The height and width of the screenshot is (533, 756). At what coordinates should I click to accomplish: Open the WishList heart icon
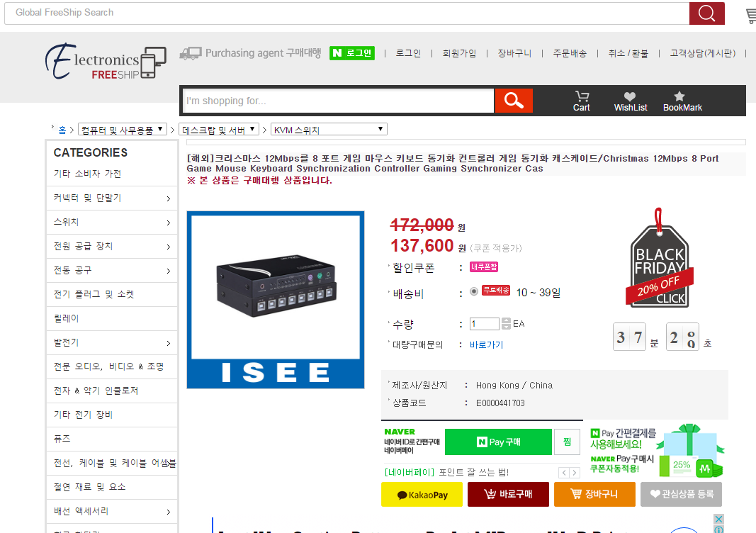[630, 101]
